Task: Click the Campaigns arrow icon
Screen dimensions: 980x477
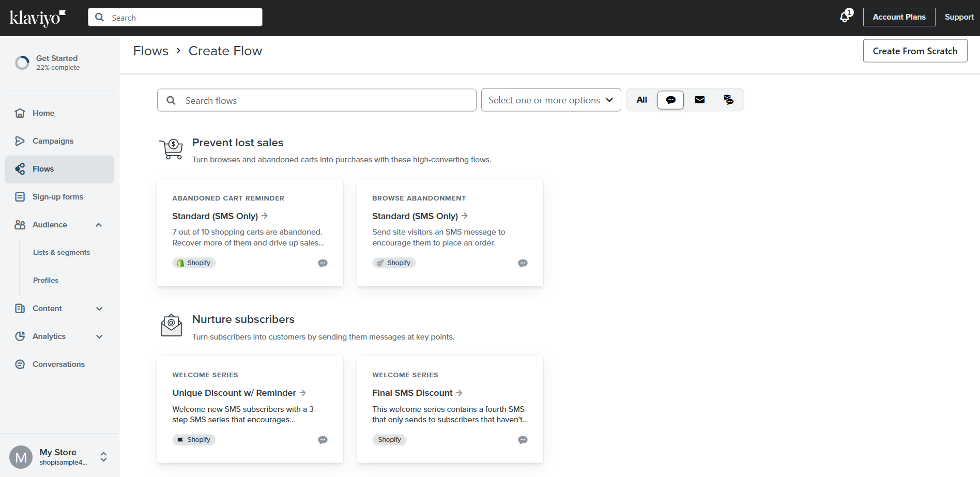Action: pos(20,141)
